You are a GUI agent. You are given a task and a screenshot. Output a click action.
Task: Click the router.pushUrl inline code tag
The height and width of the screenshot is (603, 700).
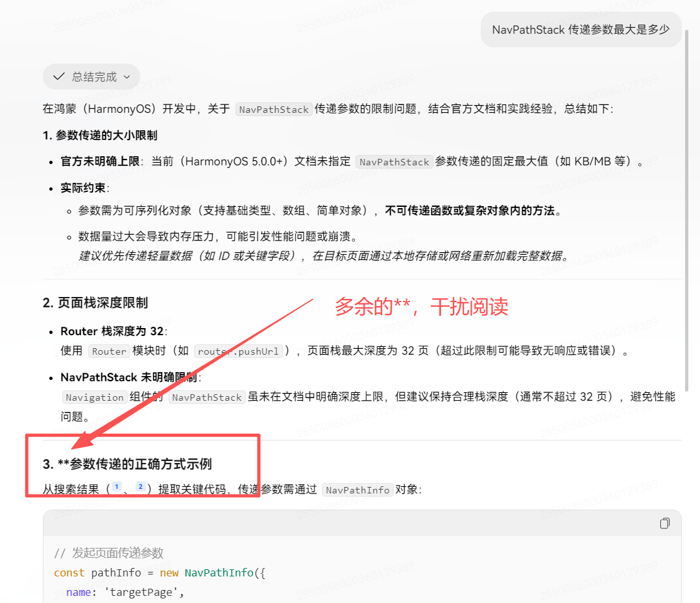pyautogui.click(x=238, y=351)
